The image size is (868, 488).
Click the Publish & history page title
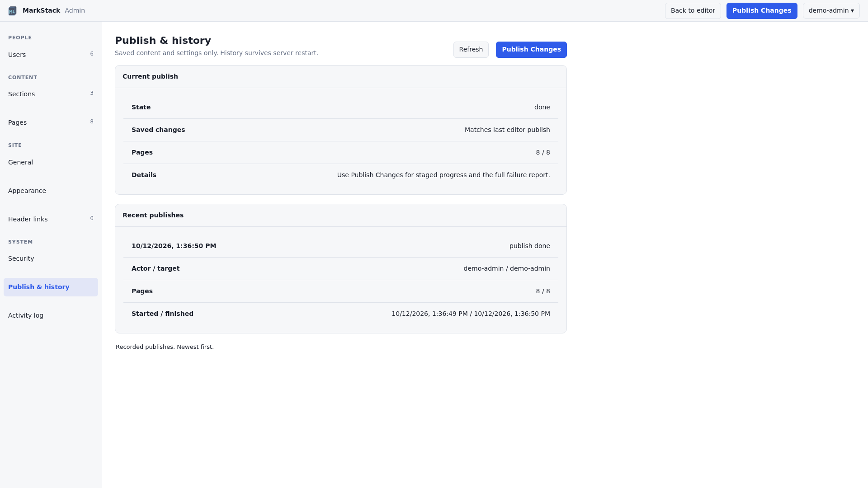pos(163,41)
